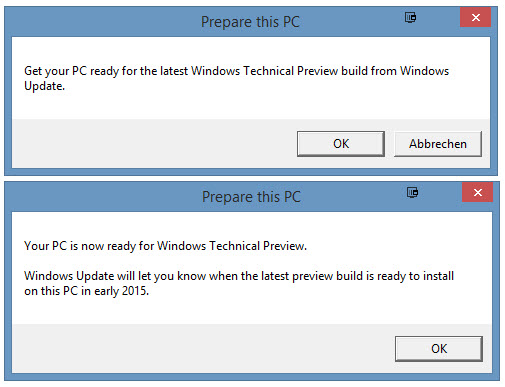The width and height of the screenshot is (505, 387).
Task: Click the Get your PC ready message text
Action: tap(237, 78)
